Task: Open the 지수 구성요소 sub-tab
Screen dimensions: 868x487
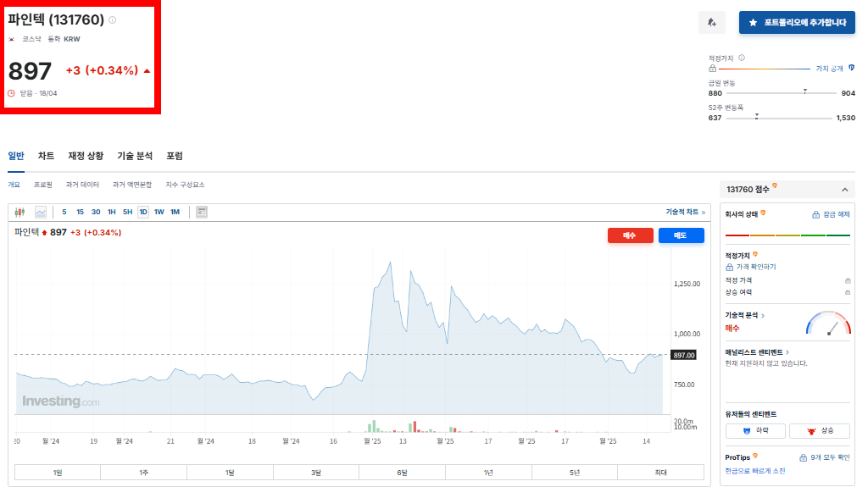Action: point(185,185)
